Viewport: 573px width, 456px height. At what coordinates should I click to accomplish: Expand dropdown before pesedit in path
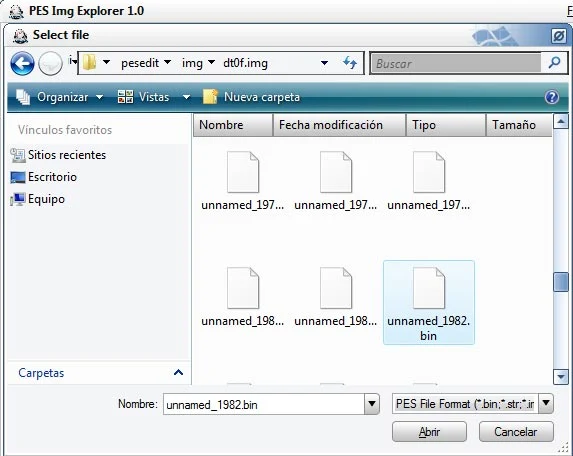106,62
